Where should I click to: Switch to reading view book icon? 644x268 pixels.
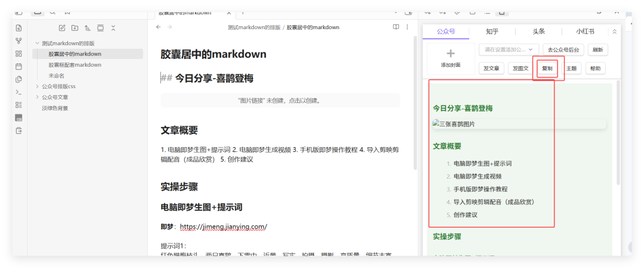(396, 27)
